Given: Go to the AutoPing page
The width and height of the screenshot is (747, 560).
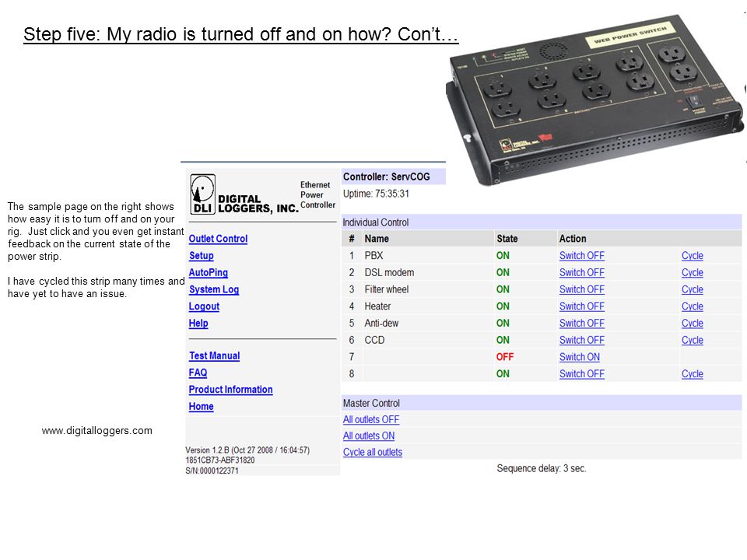Looking at the screenshot, I should pos(209,273).
